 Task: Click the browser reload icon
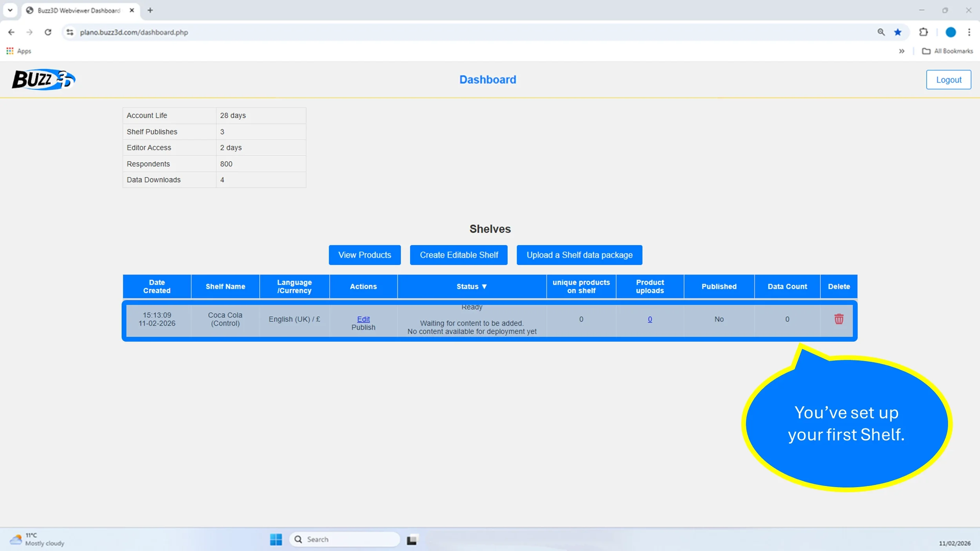(48, 32)
